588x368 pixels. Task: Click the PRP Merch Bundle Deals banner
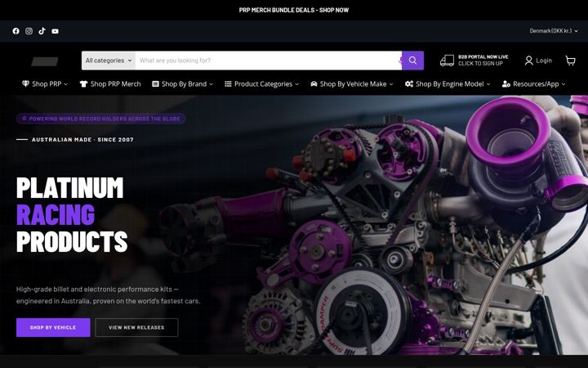click(x=294, y=10)
